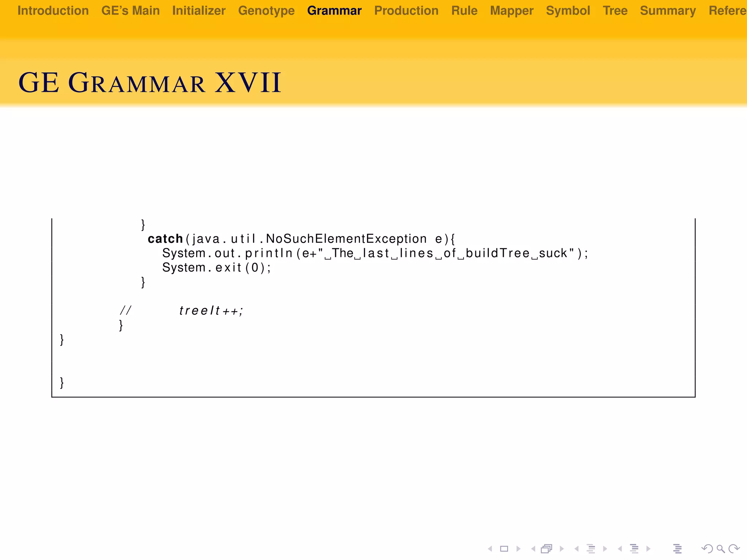Jump to GE's Main section
This screenshot has width=747, height=560.
pyautogui.click(x=131, y=11)
